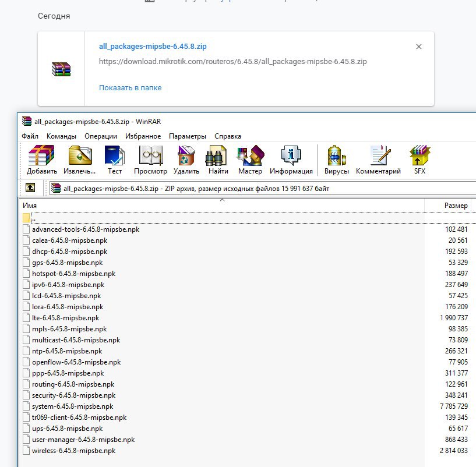The width and height of the screenshot is (476, 467).
Task: Select calea-6.45.8-mipsbe.npk file
Action: [70, 240]
